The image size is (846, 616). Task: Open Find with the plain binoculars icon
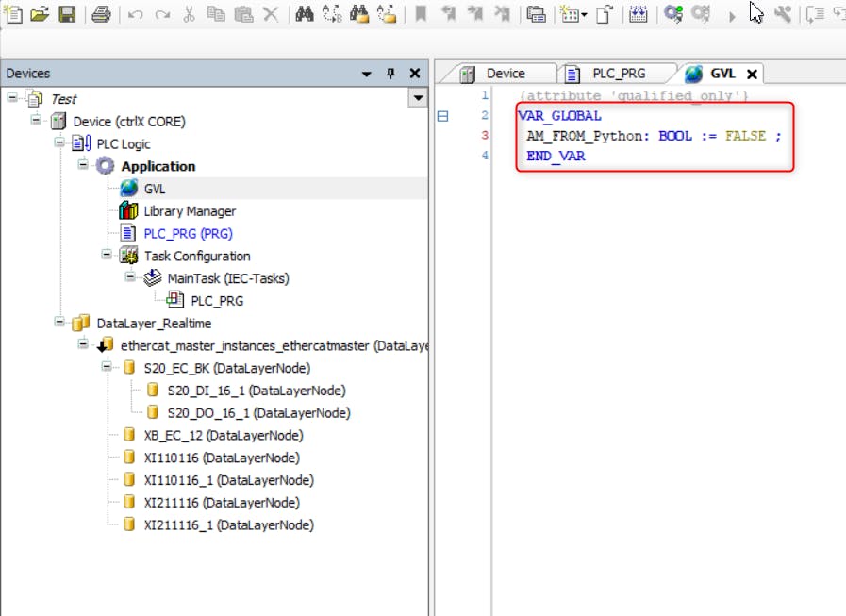coord(305,14)
